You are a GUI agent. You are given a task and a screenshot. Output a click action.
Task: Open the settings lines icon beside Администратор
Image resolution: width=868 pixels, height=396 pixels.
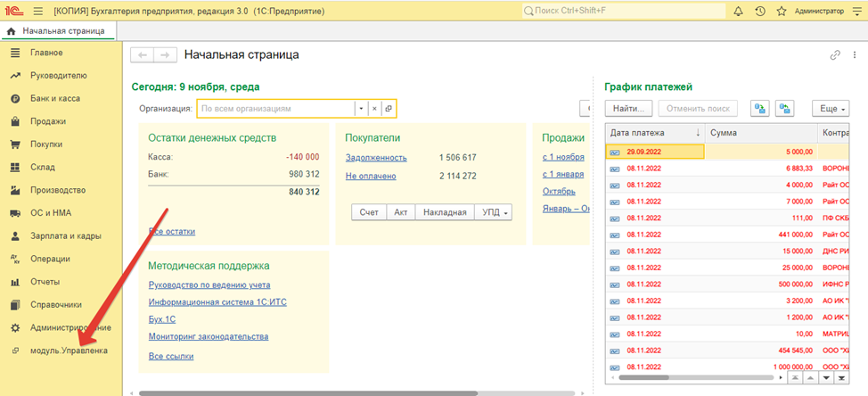pyautogui.click(x=857, y=11)
